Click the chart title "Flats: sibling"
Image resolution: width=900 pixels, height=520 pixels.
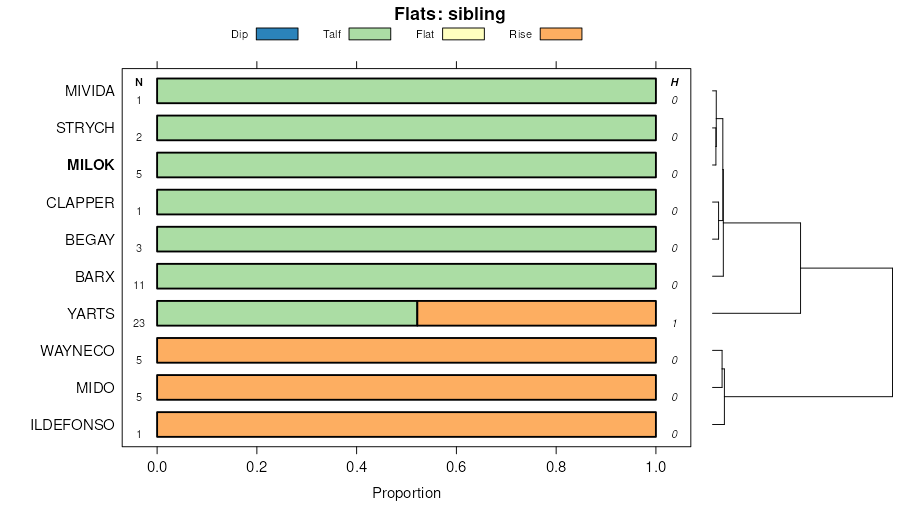pos(450,14)
